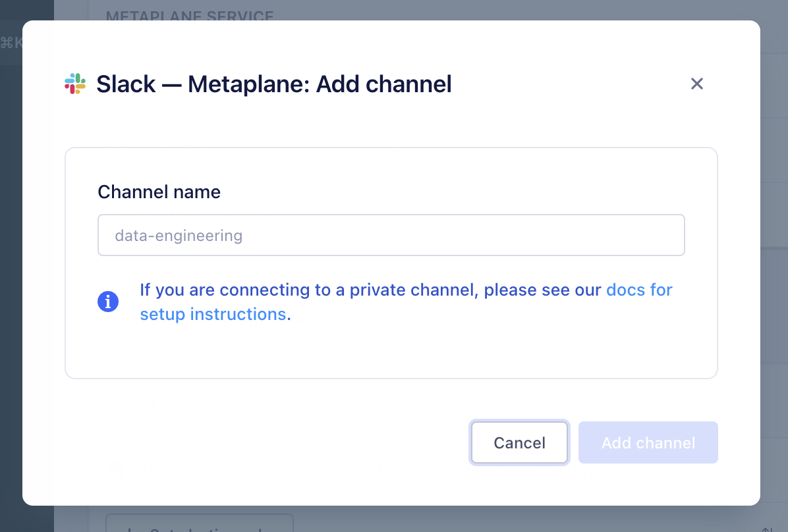Click the Add channel button
The height and width of the screenshot is (532, 788).
coord(648,442)
